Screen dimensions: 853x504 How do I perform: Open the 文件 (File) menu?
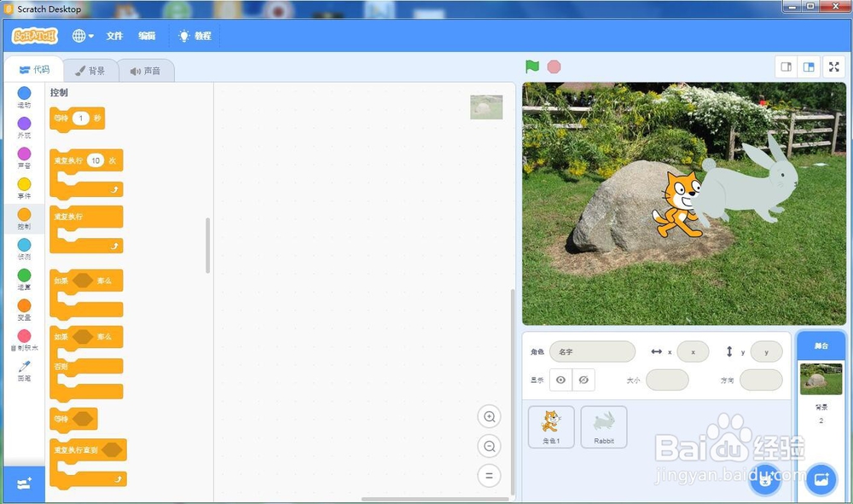pyautogui.click(x=114, y=36)
